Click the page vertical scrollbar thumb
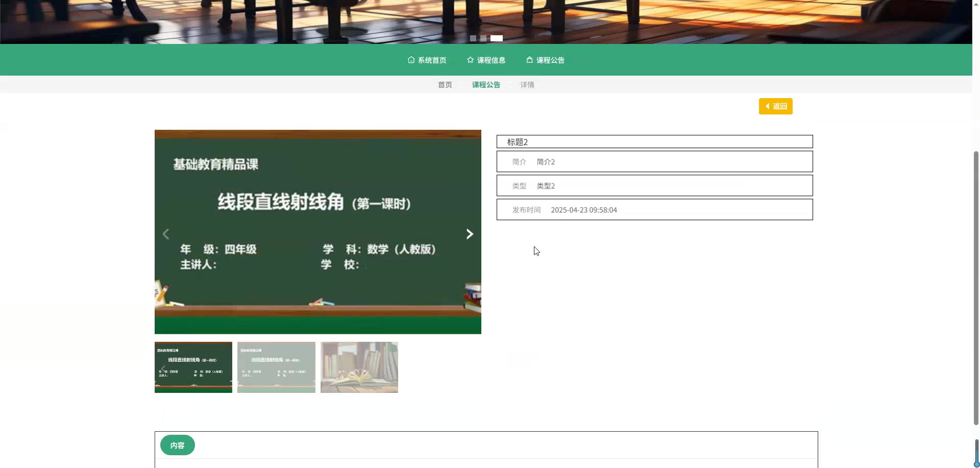The height and width of the screenshot is (468, 980). pos(976,286)
